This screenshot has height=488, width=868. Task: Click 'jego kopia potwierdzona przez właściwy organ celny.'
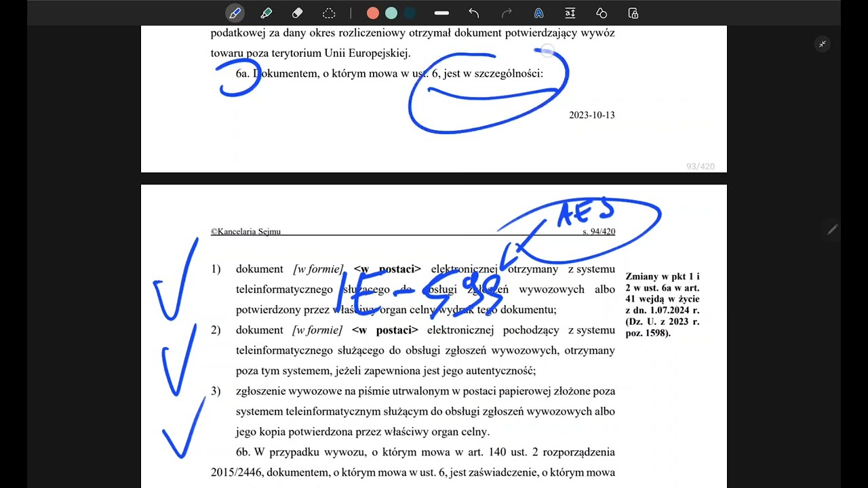pos(363,432)
